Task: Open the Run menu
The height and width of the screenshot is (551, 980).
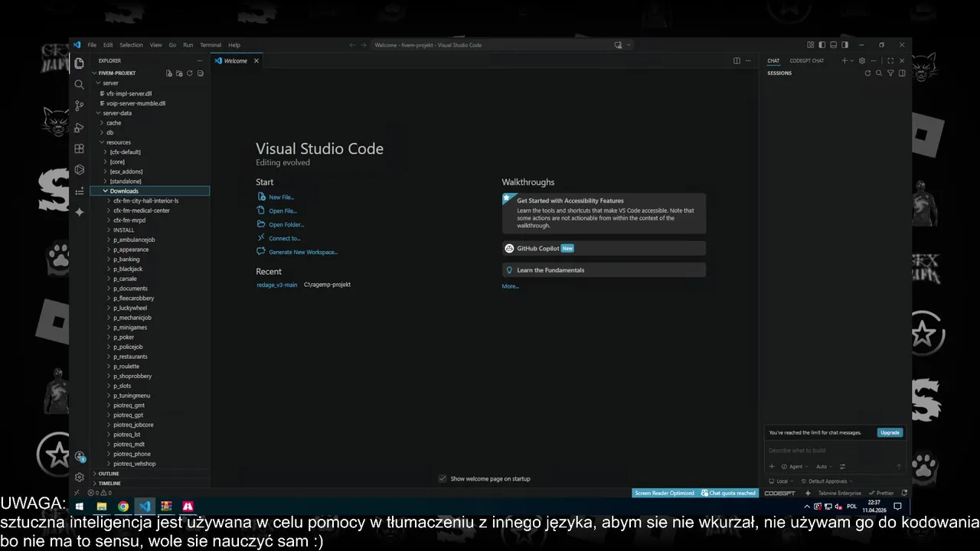Action: click(x=188, y=45)
